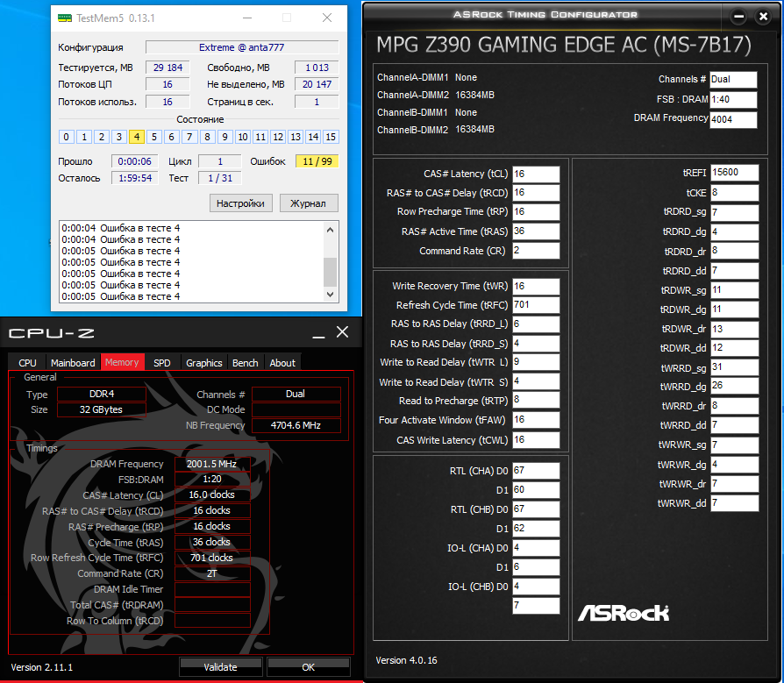Click the Command Rate 2T value in CPU-Z

point(212,573)
